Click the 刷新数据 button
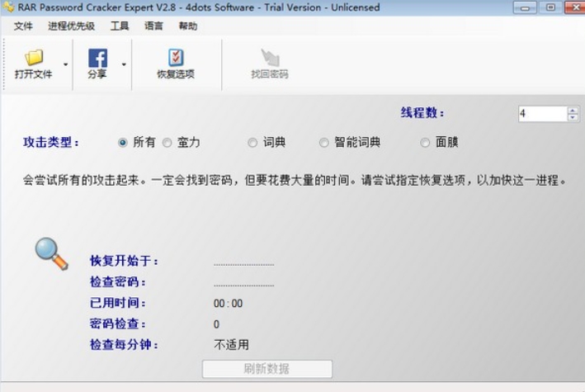The image size is (585, 392). point(267,369)
